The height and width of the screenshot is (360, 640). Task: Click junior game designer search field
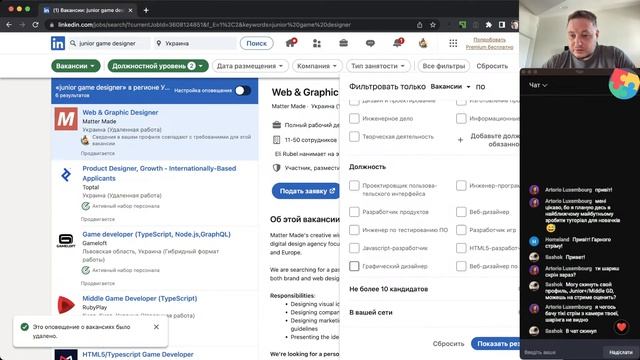(x=109, y=43)
